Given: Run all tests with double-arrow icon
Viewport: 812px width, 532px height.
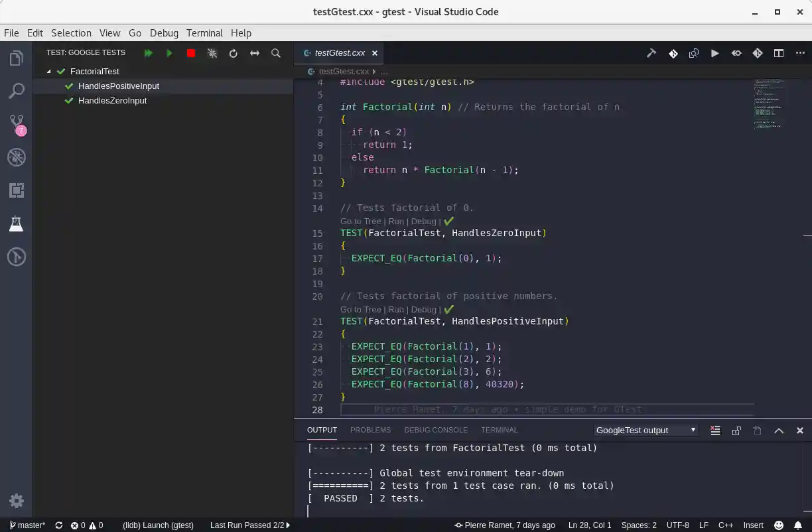Looking at the screenshot, I should (148, 53).
